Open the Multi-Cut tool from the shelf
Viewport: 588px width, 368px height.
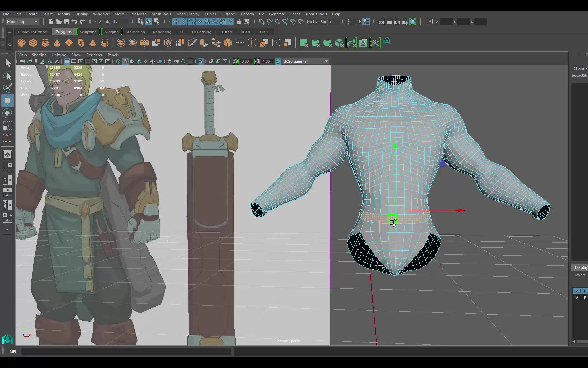tap(192, 43)
